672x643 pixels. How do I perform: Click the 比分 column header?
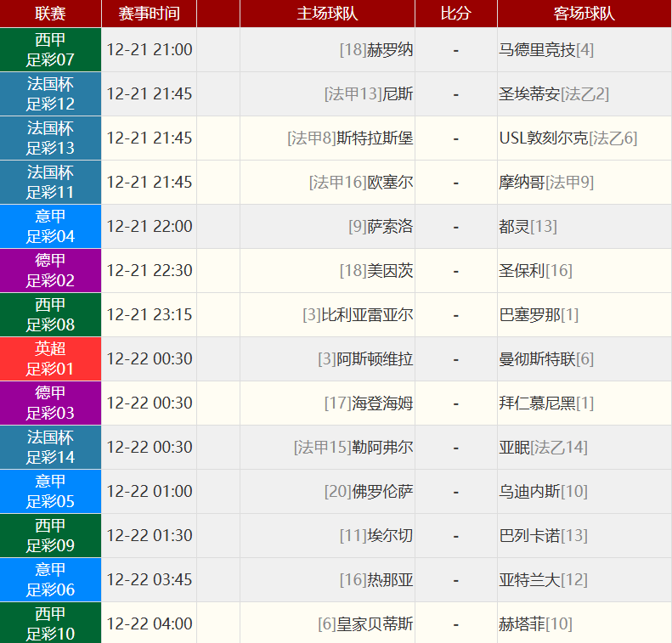click(455, 14)
